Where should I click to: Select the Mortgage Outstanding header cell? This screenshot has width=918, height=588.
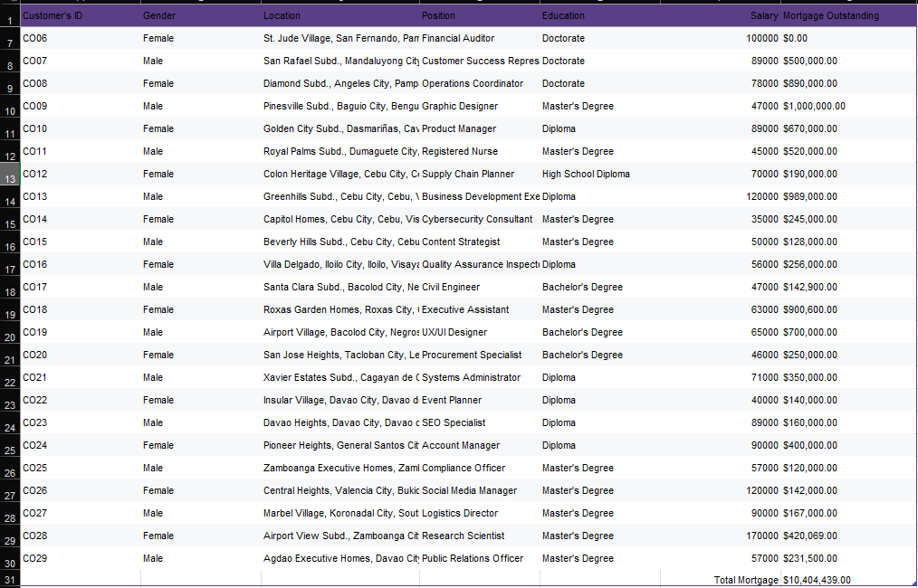848,15
